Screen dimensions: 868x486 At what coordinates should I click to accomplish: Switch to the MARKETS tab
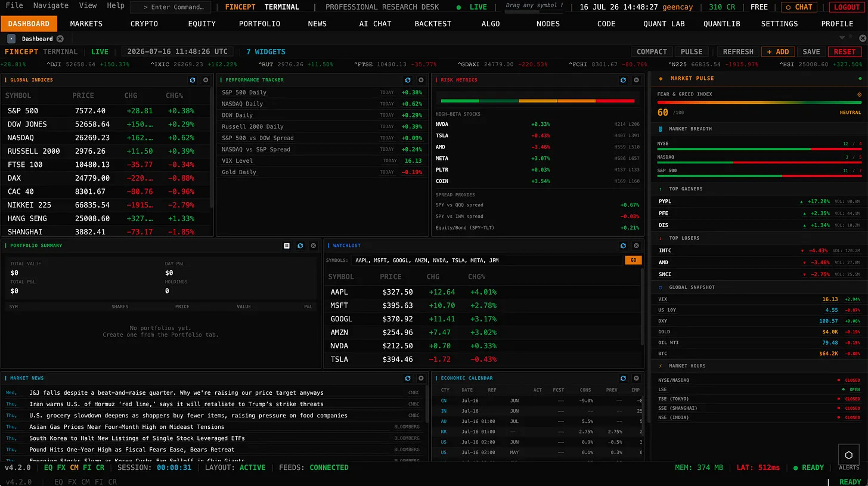coord(86,24)
